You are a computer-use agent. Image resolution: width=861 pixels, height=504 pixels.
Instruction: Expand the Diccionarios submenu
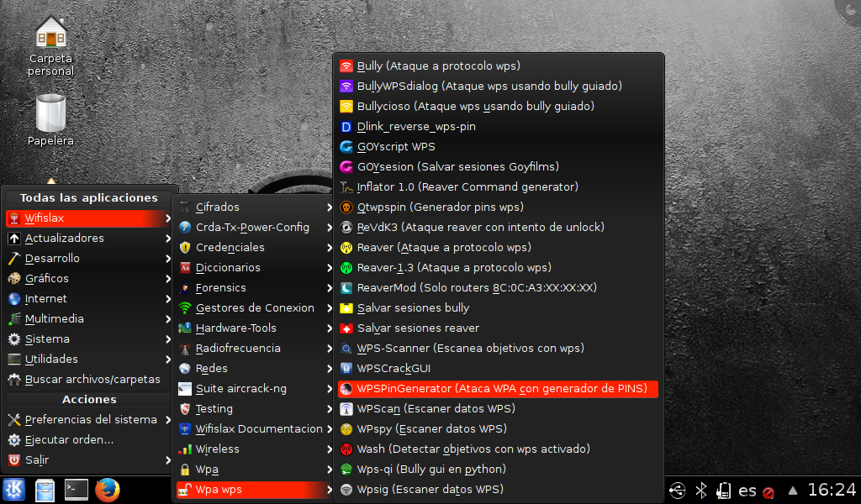tap(256, 268)
